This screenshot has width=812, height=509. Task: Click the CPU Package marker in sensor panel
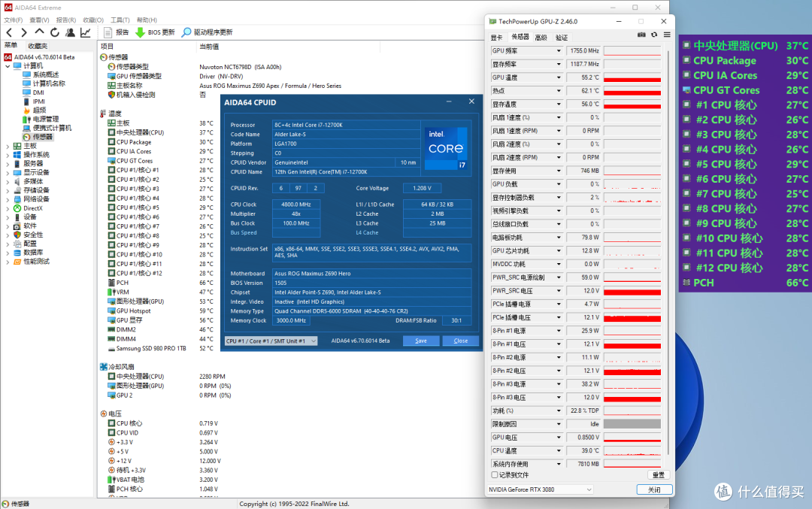tap(686, 60)
